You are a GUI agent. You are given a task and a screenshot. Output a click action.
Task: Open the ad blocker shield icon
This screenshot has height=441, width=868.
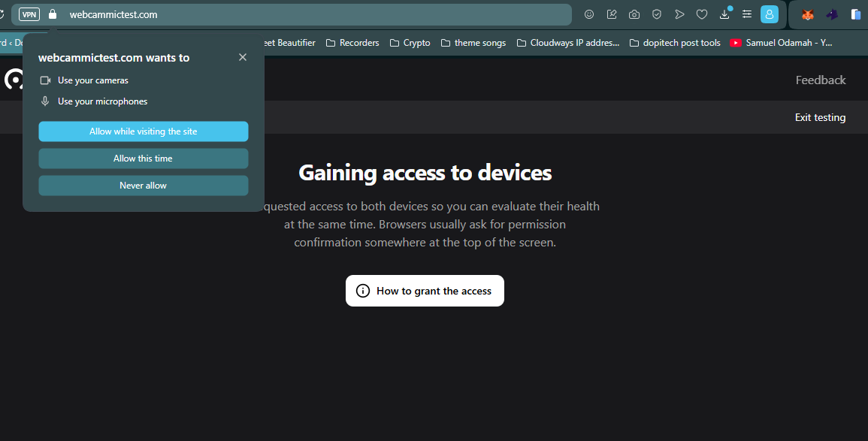(x=657, y=14)
